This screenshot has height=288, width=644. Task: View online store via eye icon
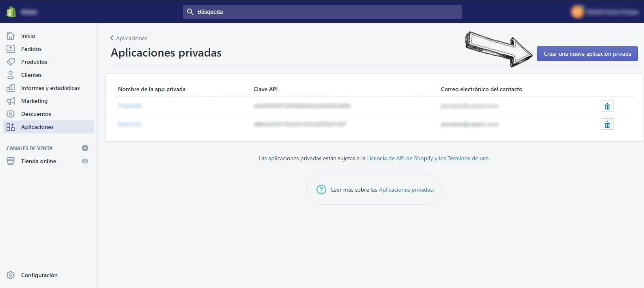(85, 161)
